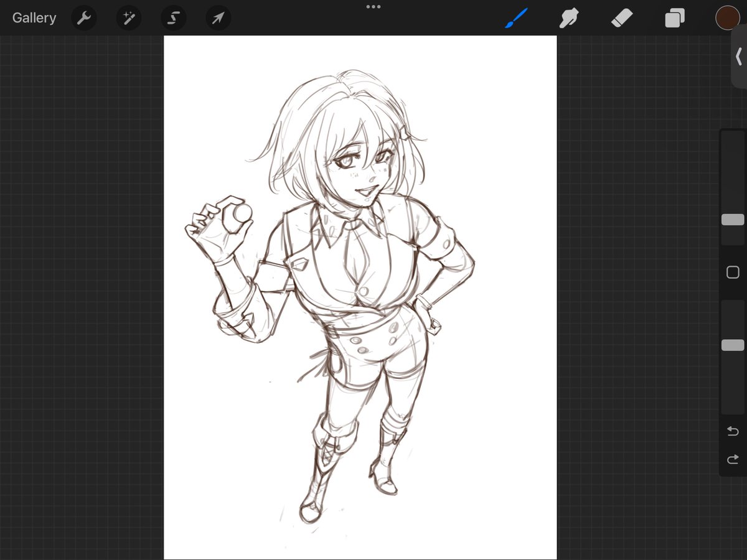Image resolution: width=747 pixels, height=560 pixels.
Task: Click the brush opacity slider handle
Action: click(733, 345)
